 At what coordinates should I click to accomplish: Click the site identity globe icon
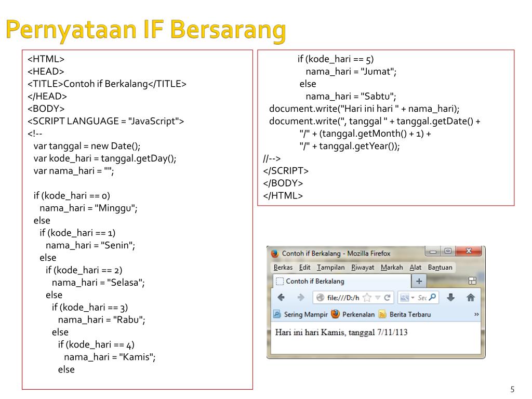(x=320, y=298)
